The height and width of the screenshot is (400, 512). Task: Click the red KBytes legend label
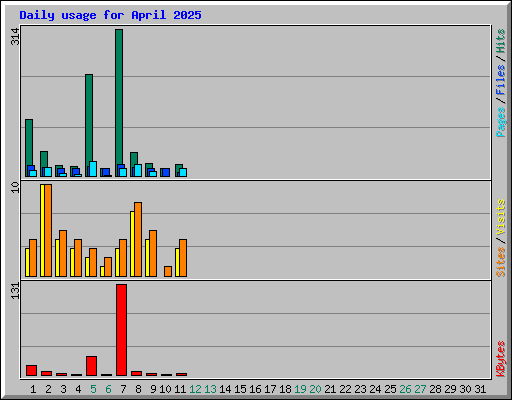pos(500,359)
